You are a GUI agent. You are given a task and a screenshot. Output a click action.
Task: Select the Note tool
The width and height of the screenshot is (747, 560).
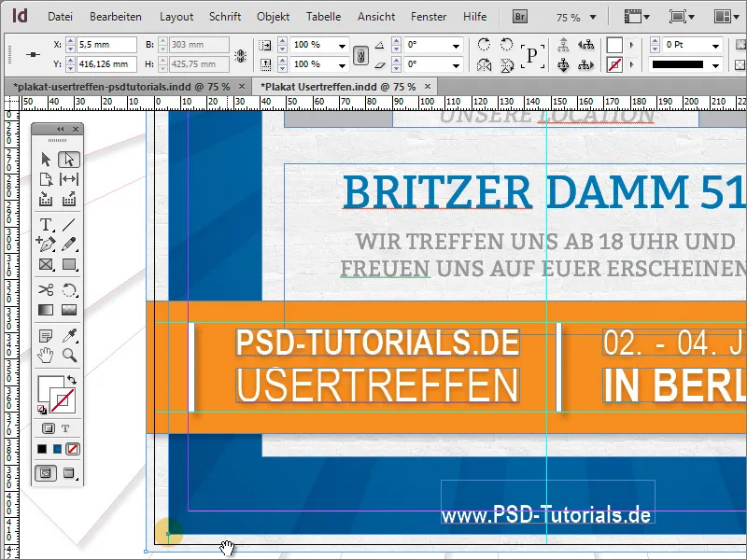click(x=46, y=336)
